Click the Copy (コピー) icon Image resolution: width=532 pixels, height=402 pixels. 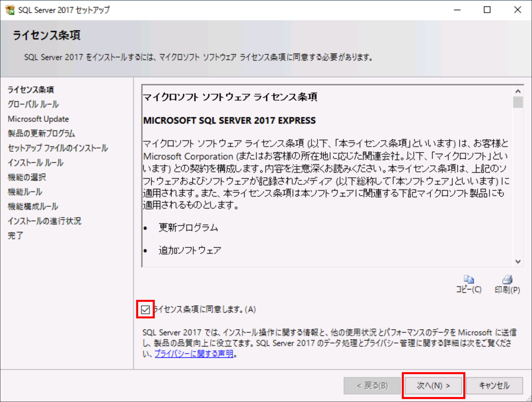click(x=469, y=279)
